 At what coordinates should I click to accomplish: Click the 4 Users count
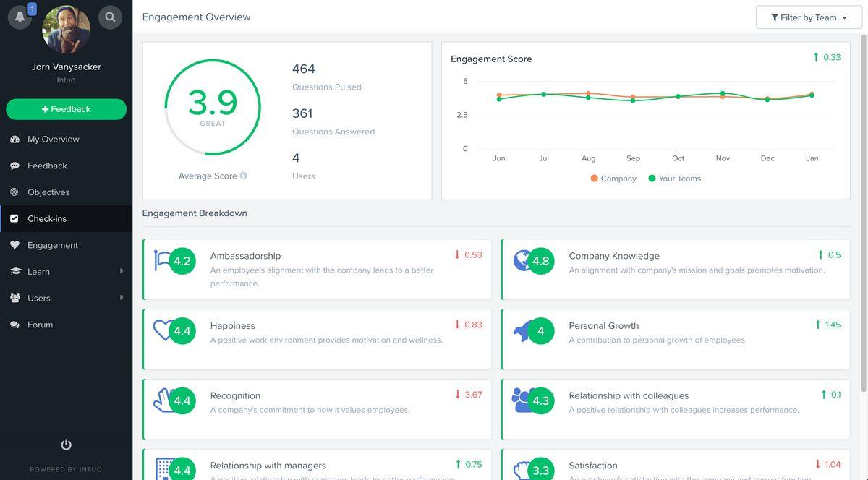click(296, 158)
